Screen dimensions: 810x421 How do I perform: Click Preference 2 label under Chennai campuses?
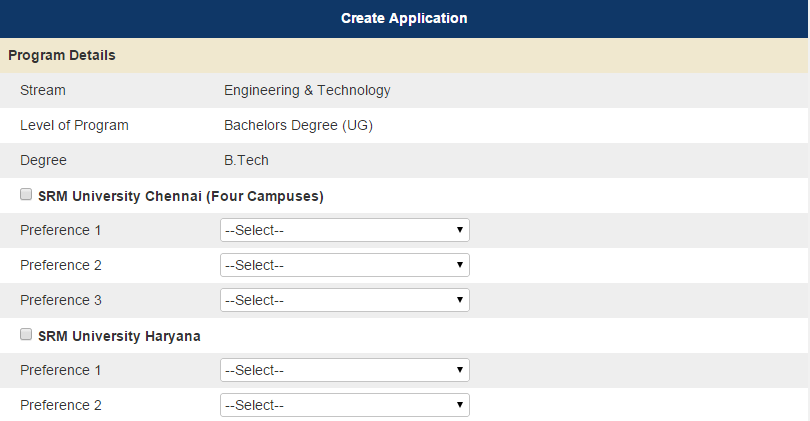click(x=61, y=265)
